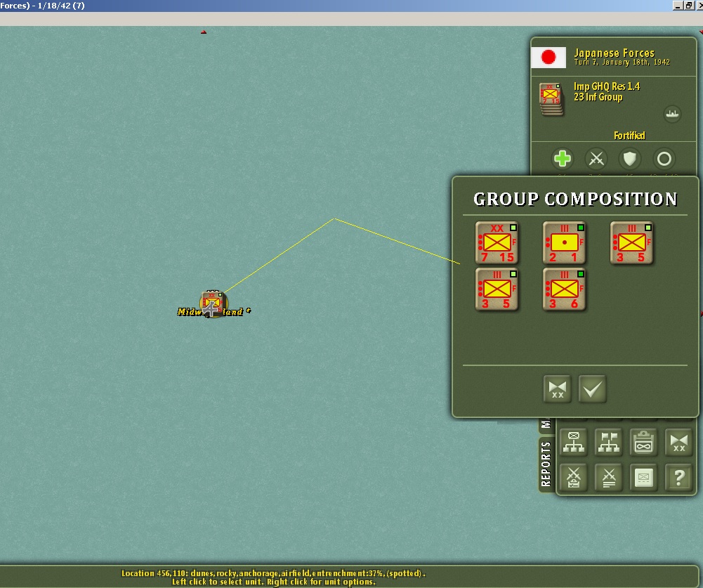Click the XX bowtie icon in the Reports panel

(x=679, y=442)
